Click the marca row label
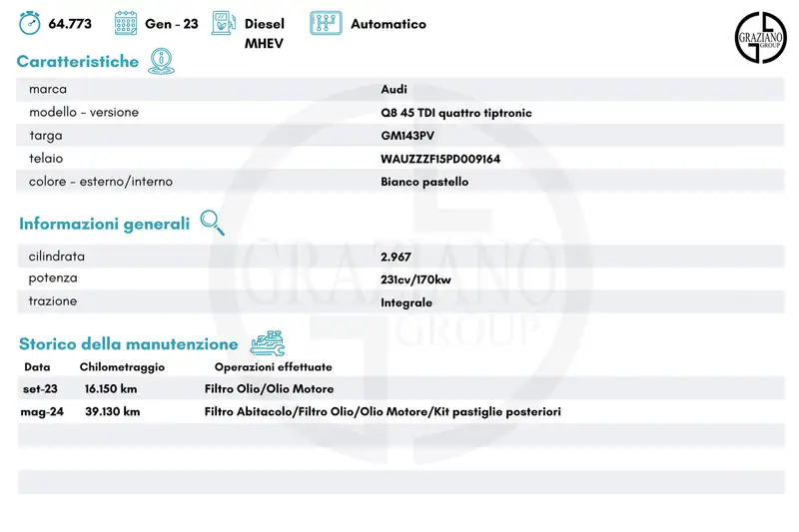799x532 pixels. tap(48, 89)
